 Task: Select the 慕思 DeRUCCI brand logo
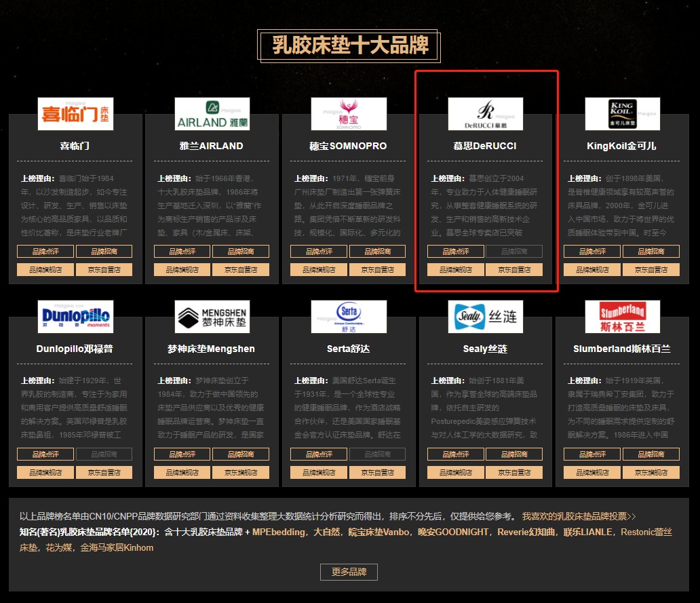pos(486,113)
